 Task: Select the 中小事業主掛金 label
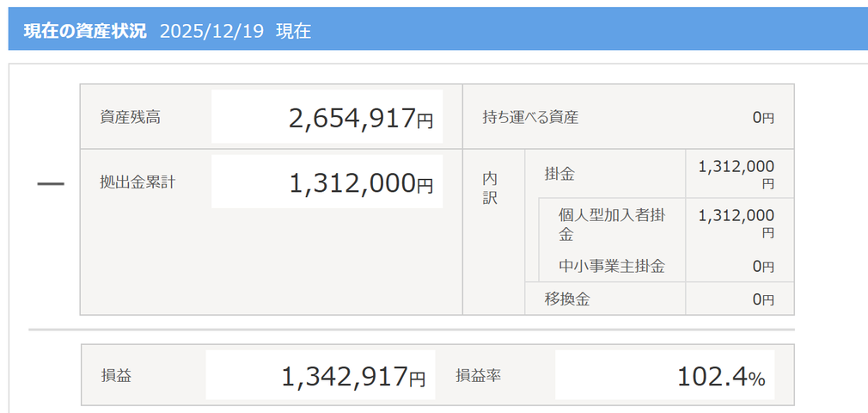point(611,266)
